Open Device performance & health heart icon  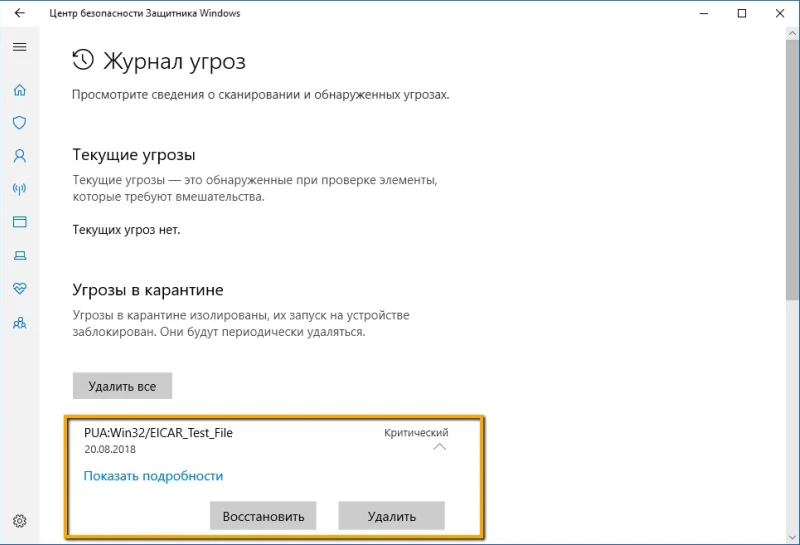[19, 288]
